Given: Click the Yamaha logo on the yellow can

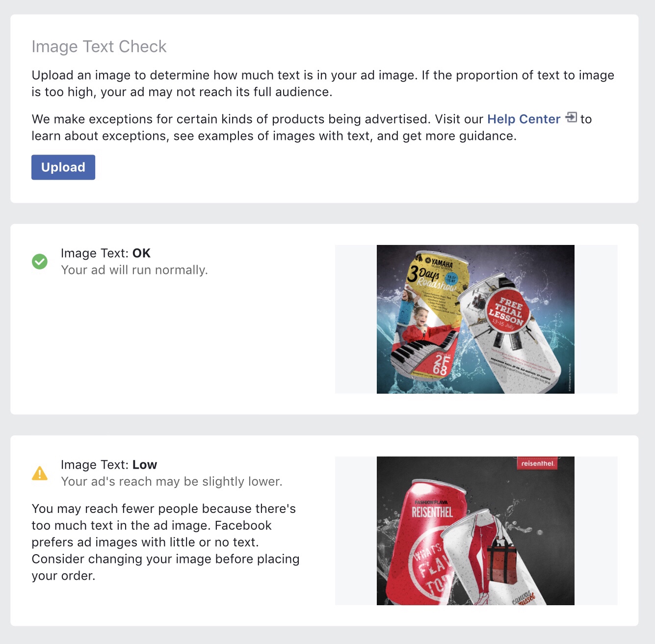Looking at the screenshot, I should (439, 263).
